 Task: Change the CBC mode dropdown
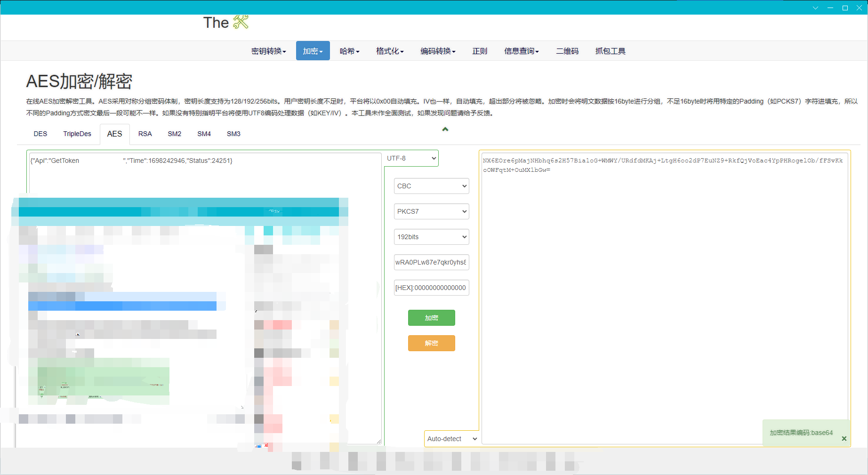(431, 186)
